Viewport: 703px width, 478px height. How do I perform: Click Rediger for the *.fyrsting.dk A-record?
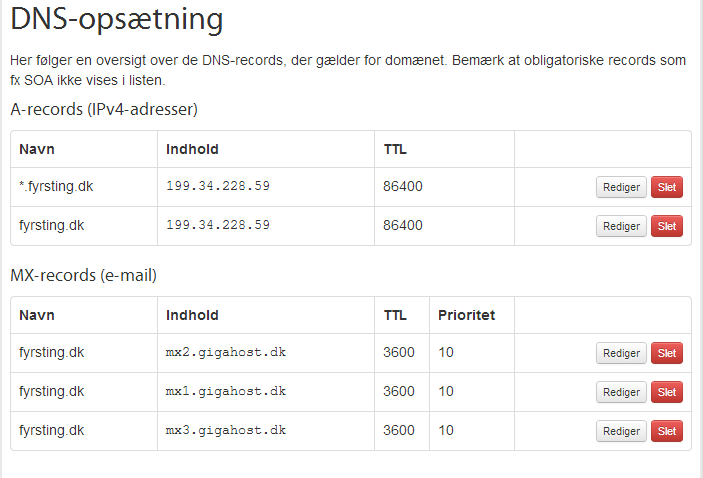[x=621, y=187]
